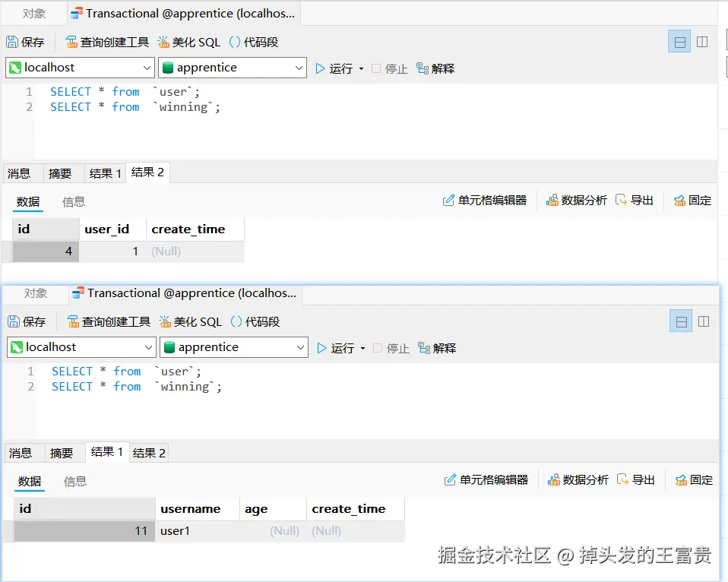Viewport: 728px width, 582px height.
Task: Click Explain (解释) in upper window
Action: coord(435,68)
